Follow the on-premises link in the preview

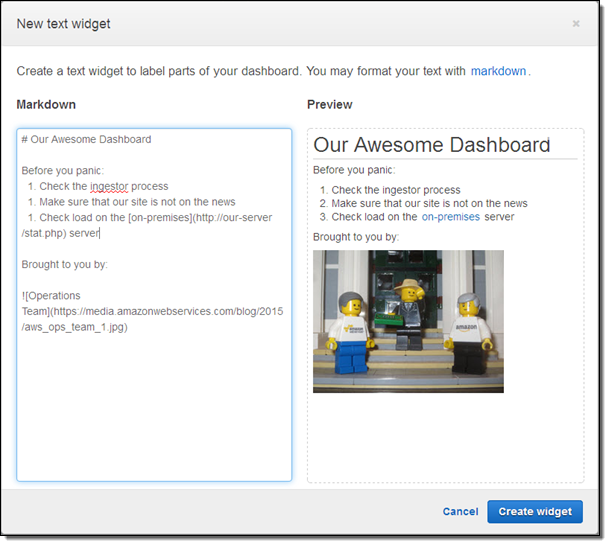point(450,217)
